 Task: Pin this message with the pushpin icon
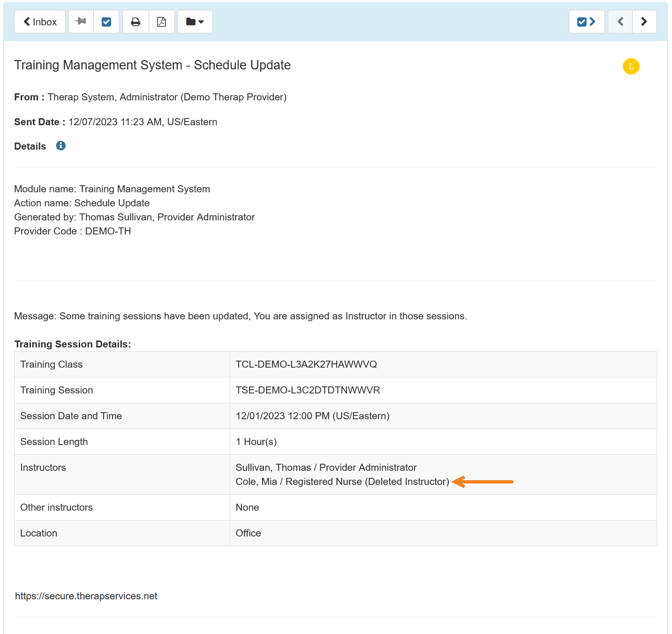tap(81, 22)
